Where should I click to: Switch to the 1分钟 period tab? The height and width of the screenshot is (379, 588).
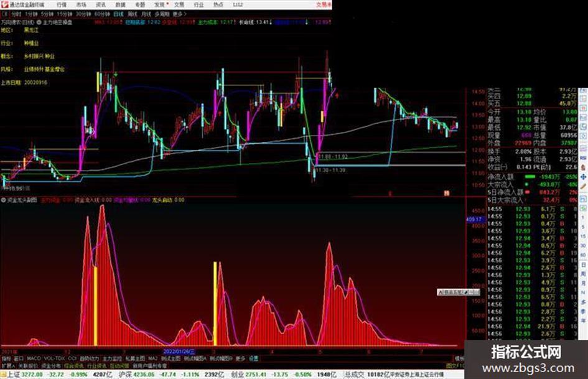(31, 14)
